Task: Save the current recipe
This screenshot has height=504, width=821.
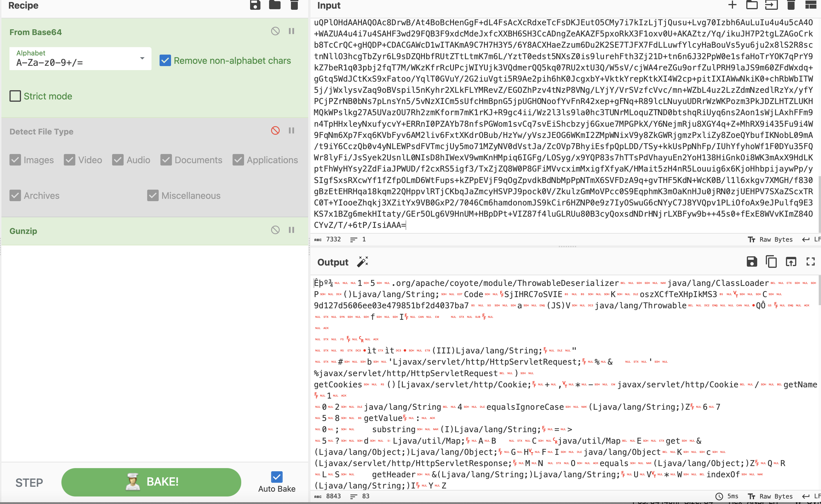Action: point(255,5)
